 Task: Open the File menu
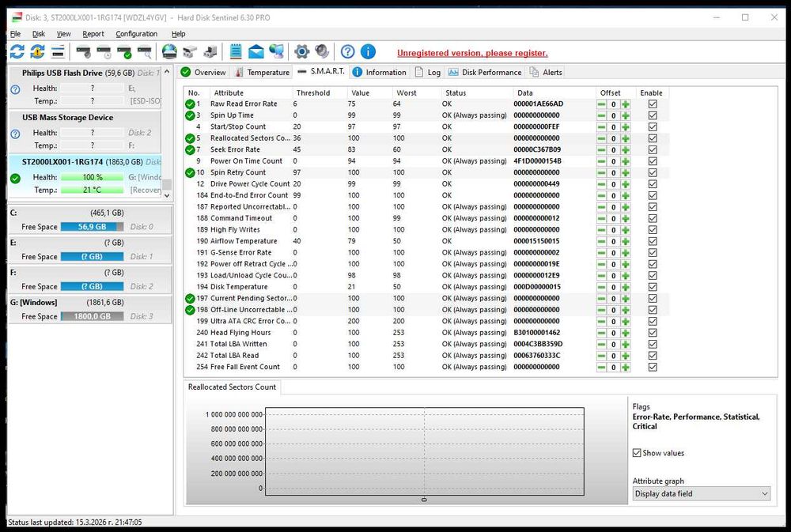(x=16, y=34)
